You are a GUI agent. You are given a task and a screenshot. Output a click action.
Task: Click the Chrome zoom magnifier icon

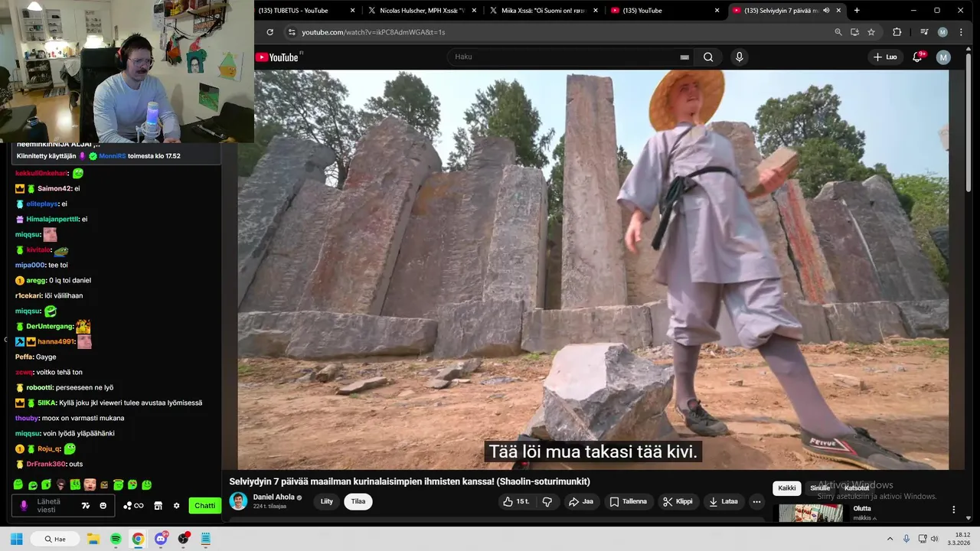click(838, 32)
